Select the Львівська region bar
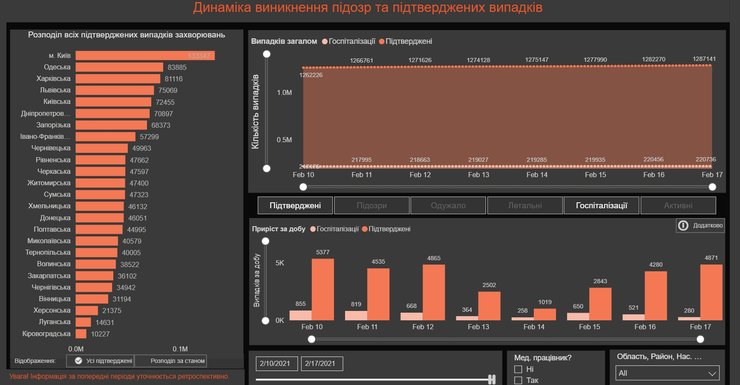 [115, 91]
